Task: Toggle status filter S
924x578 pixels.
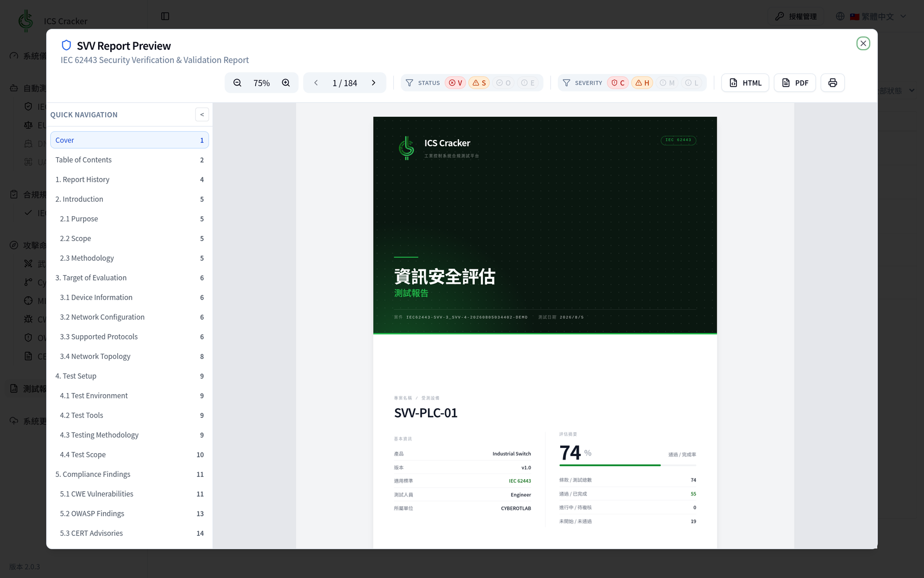Action: tap(479, 83)
